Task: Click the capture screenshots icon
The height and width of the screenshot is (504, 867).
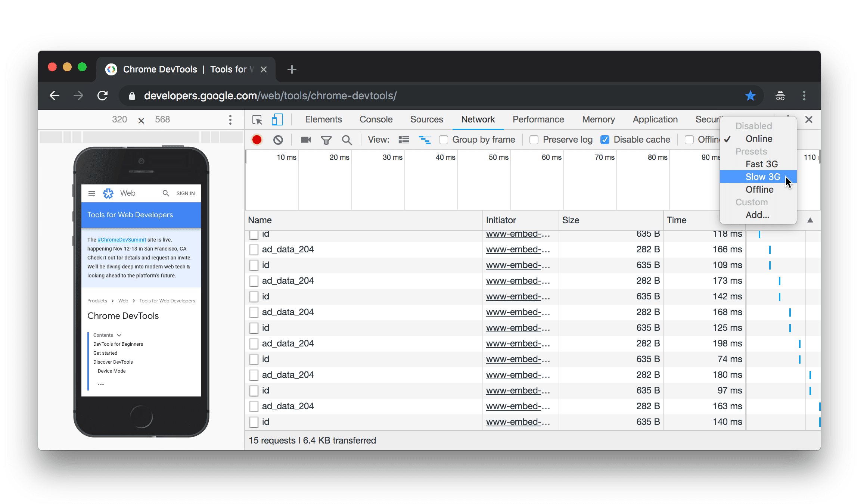Action: (x=305, y=139)
